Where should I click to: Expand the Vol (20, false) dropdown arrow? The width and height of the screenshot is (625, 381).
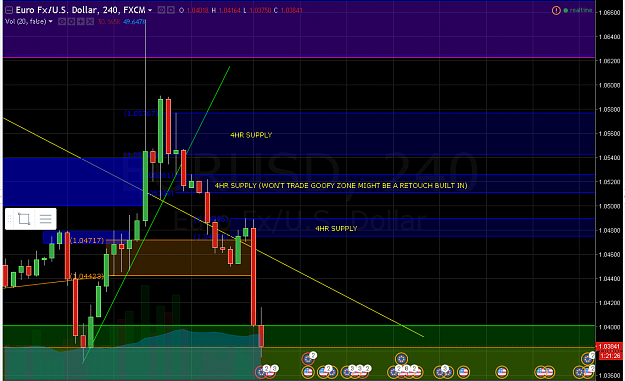click(51, 22)
